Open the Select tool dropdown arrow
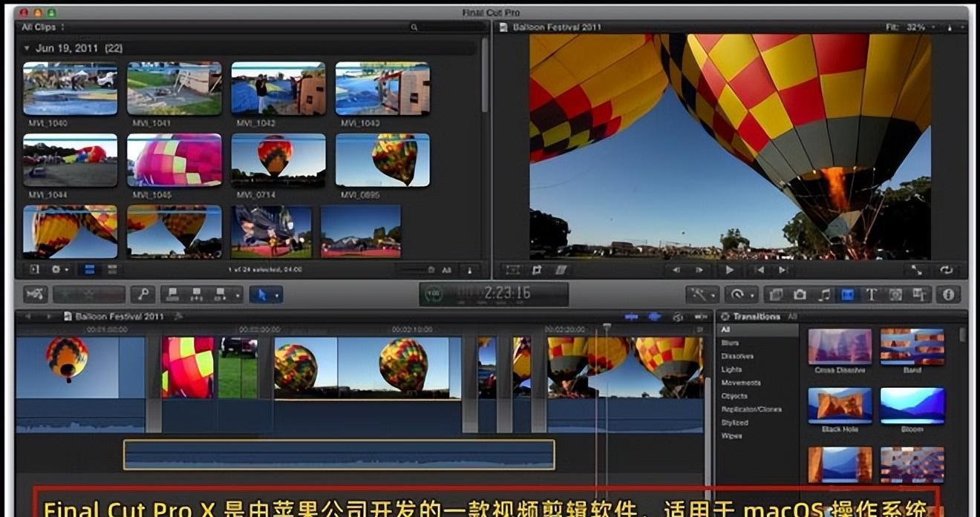This screenshot has width=980, height=517. click(278, 294)
